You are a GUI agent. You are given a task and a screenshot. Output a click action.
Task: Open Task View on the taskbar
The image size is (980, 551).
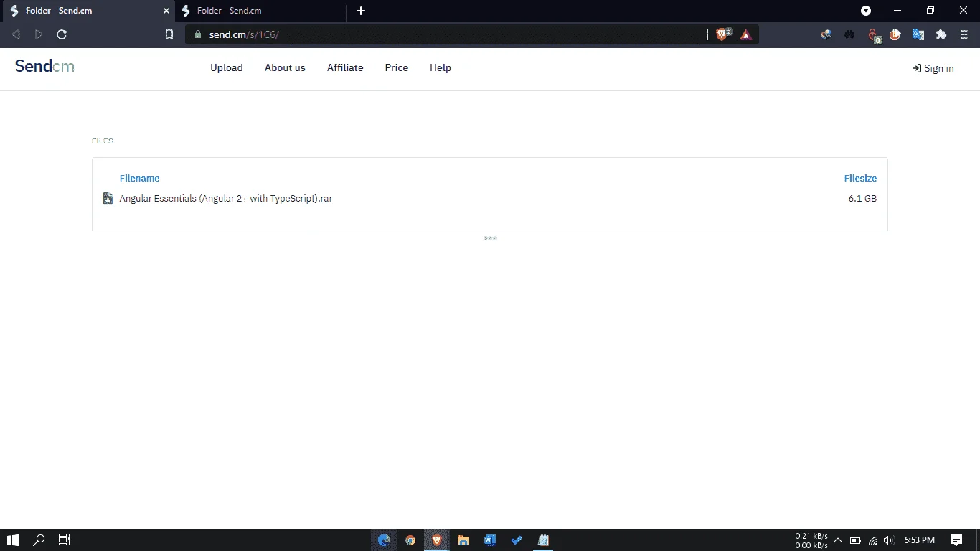point(64,540)
